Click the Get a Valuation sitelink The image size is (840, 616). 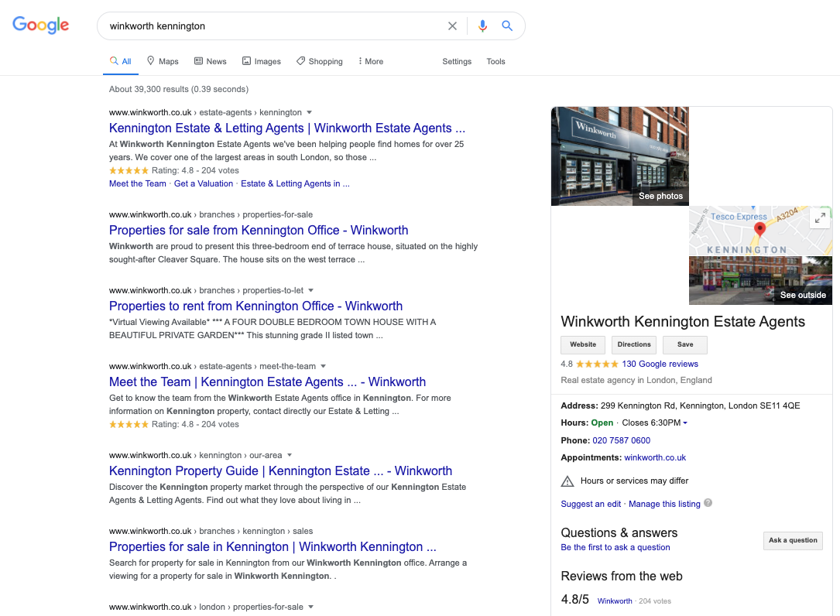(x=204, y=183)
